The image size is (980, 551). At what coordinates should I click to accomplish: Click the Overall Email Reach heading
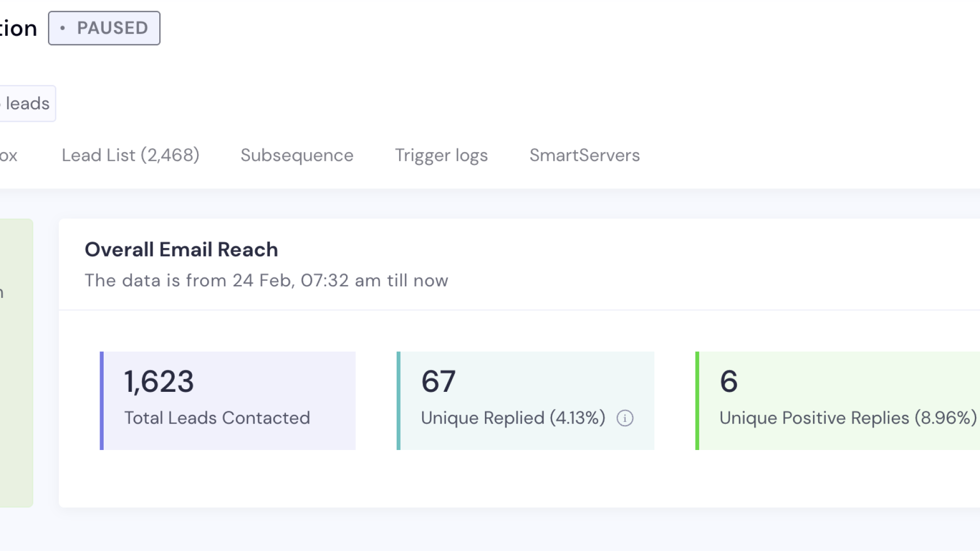click(181, 249)
